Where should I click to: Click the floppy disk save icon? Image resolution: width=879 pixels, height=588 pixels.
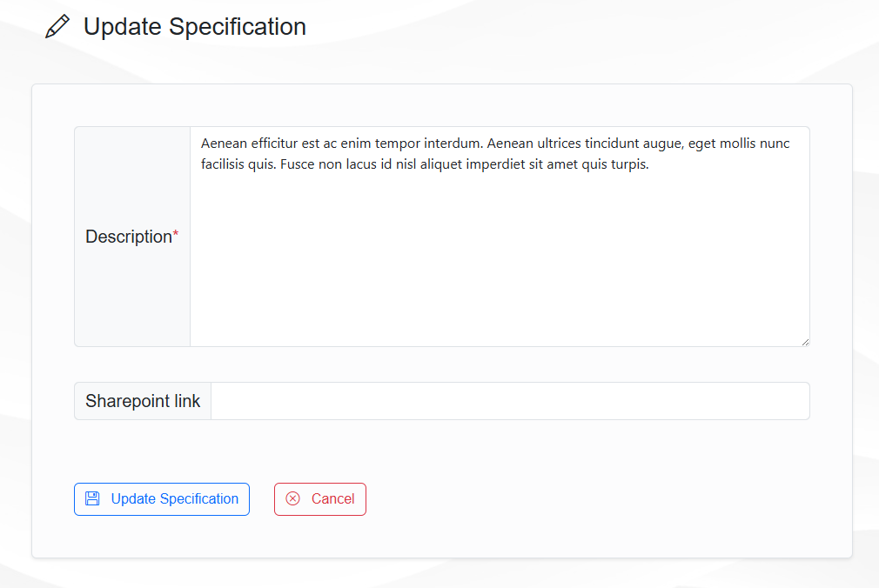point(92,498)
